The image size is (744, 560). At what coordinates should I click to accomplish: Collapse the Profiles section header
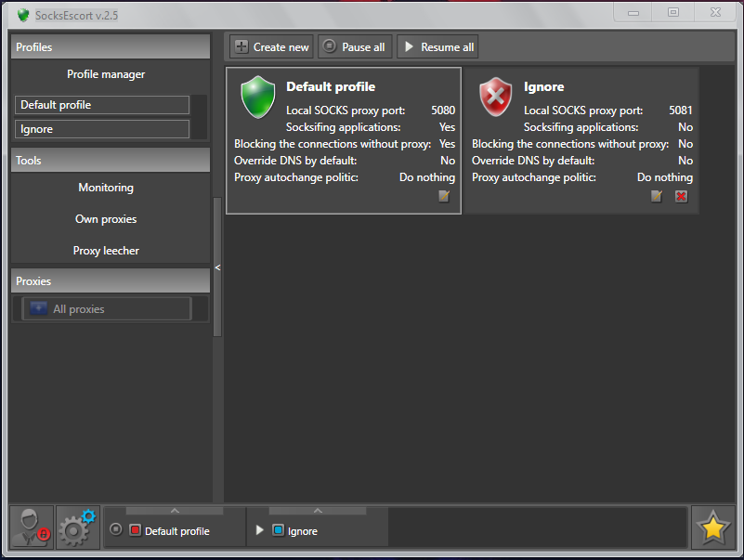coord(111,47)
